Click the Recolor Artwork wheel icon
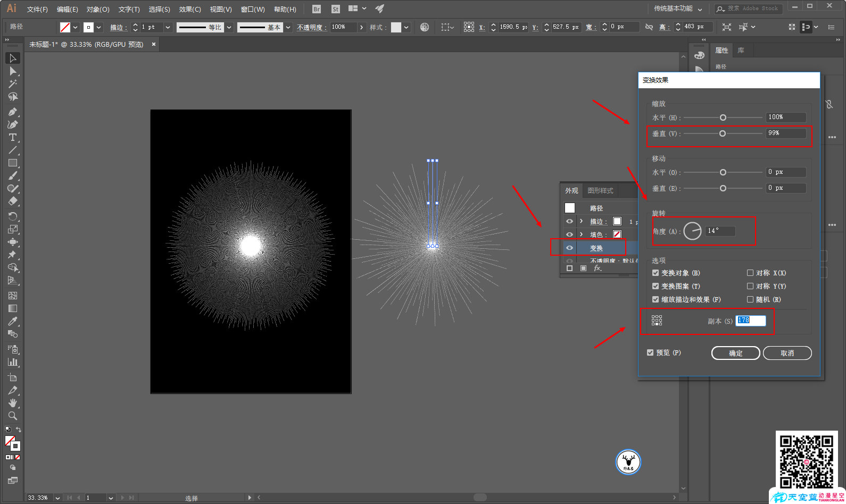 (425, 27)
